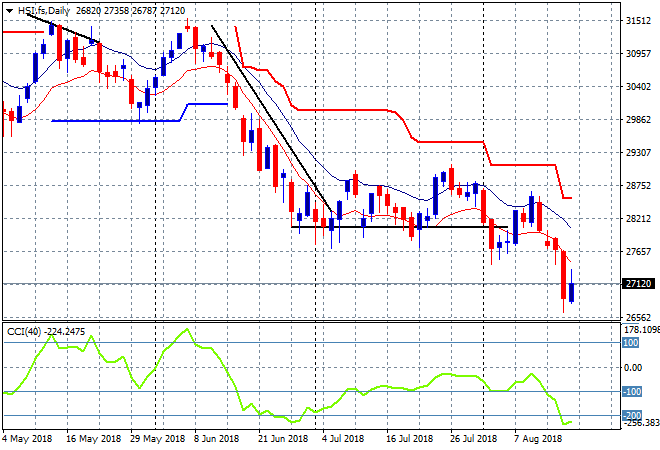Click the chart menu triangle beside HSI.fs
This screenshot has height=450, width=660.
(x=9, y=11)
